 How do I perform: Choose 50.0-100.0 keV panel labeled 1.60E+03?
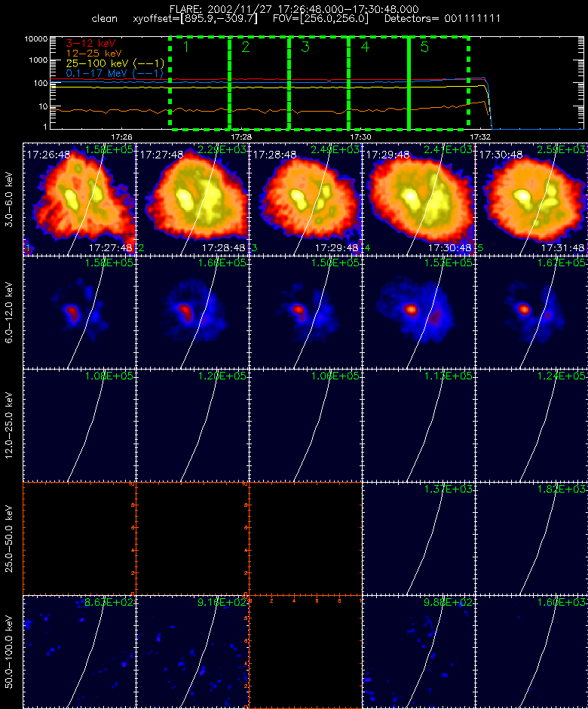point(531,652)
